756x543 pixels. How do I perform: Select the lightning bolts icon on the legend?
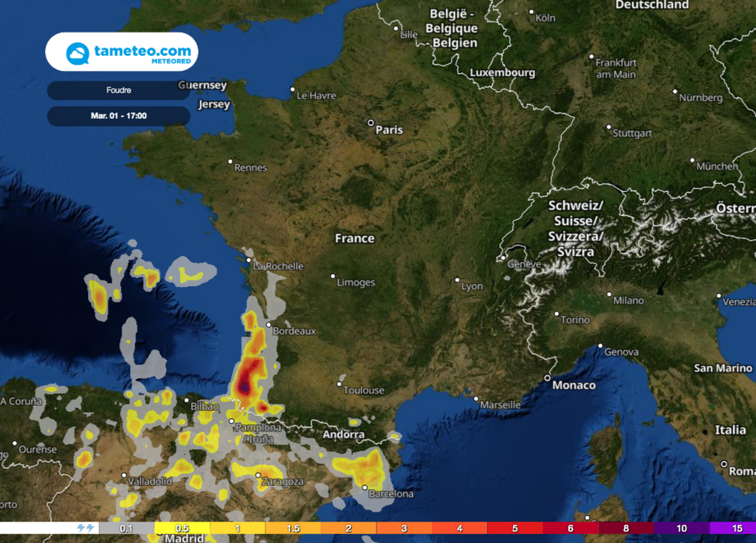click(x=83, y=528)
